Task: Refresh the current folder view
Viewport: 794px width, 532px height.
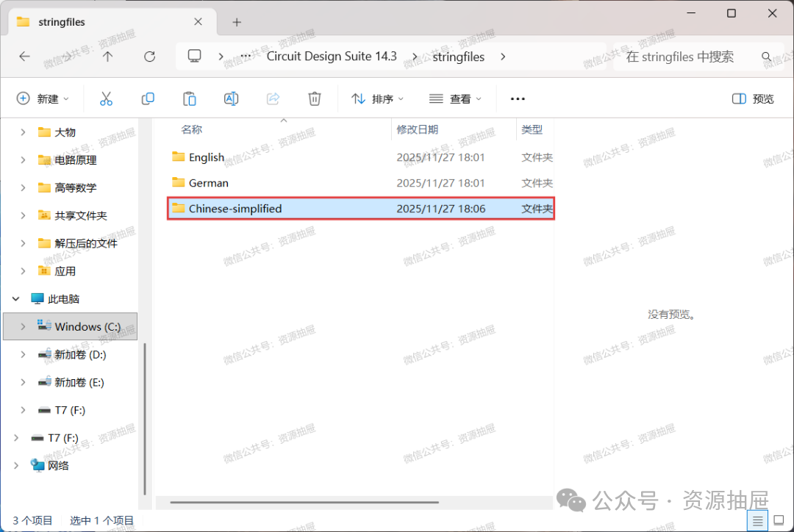Action: click(x=149, y=56)
